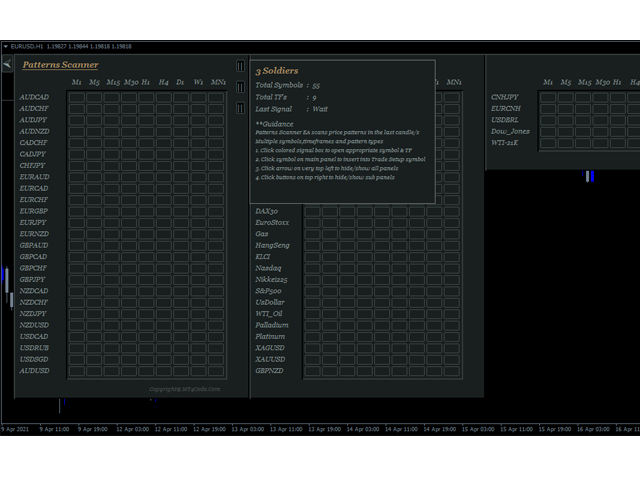The width and height of the screenshot is (640, 480).
Task: Toggle sub-panel button beside the AUDCAD row
Action: (x=240, y=108)
